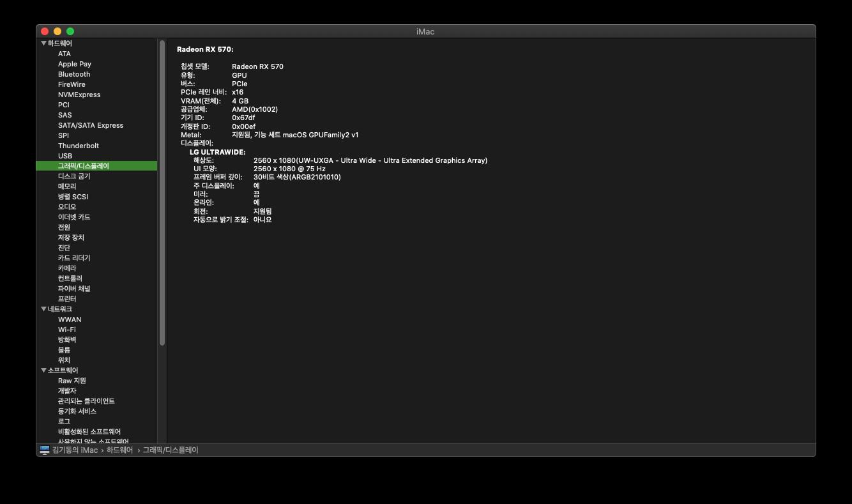Collapse the 하드웨어 section triangle

[x=43, y=43]
